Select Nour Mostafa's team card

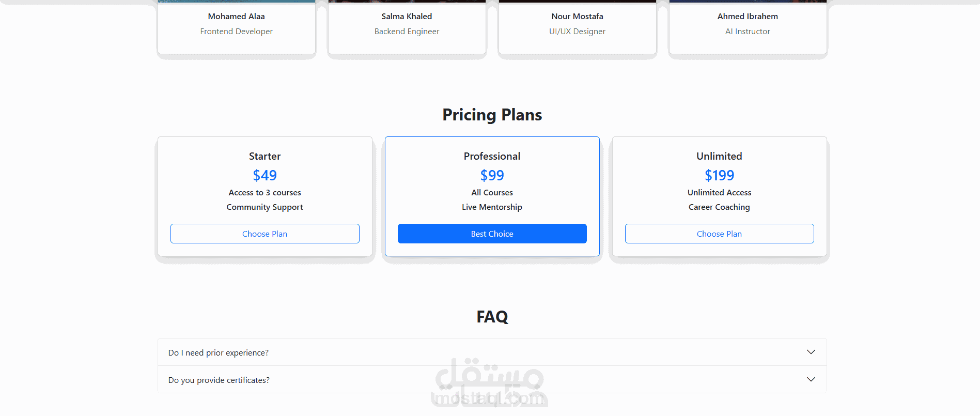(x=578, y=27)
